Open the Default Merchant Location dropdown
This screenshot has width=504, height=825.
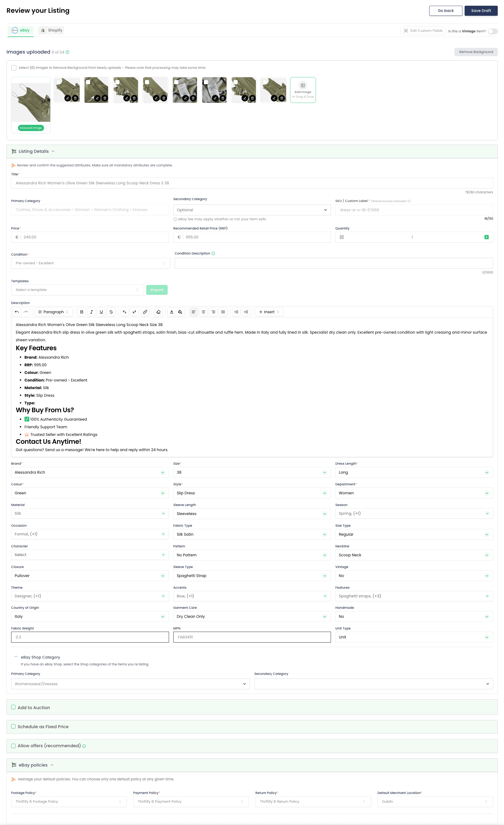(x=435, y=802)
